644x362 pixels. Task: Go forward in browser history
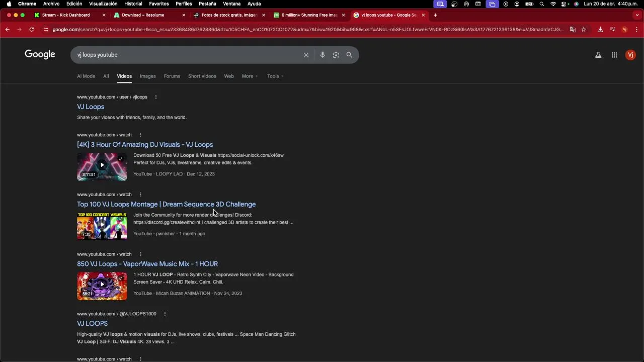[x=20, y=30]
